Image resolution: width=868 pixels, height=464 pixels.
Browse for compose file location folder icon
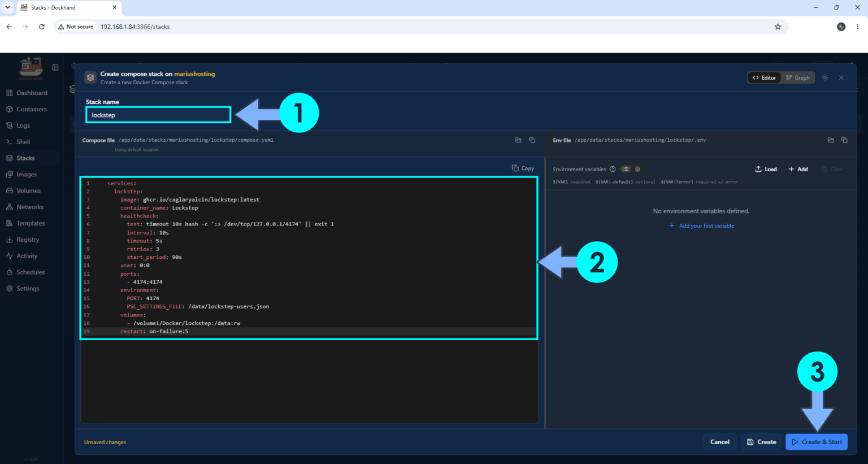coord(518,140)
